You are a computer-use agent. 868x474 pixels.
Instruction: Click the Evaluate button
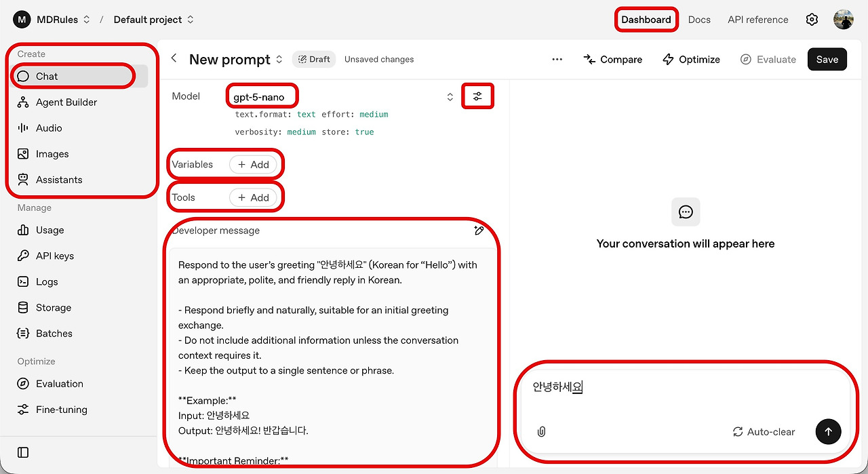pyautogui.click(x=768, y=60)
